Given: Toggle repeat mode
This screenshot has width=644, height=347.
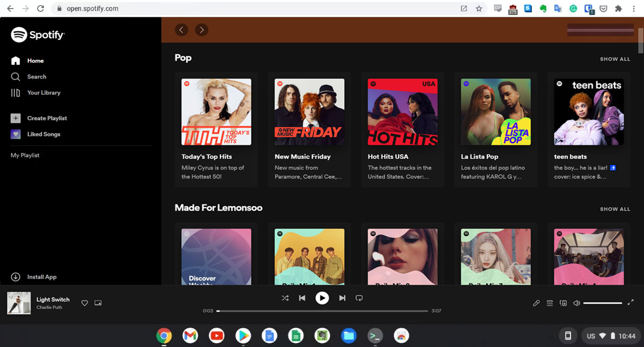Looking at the screenshot, I should 359,298.
